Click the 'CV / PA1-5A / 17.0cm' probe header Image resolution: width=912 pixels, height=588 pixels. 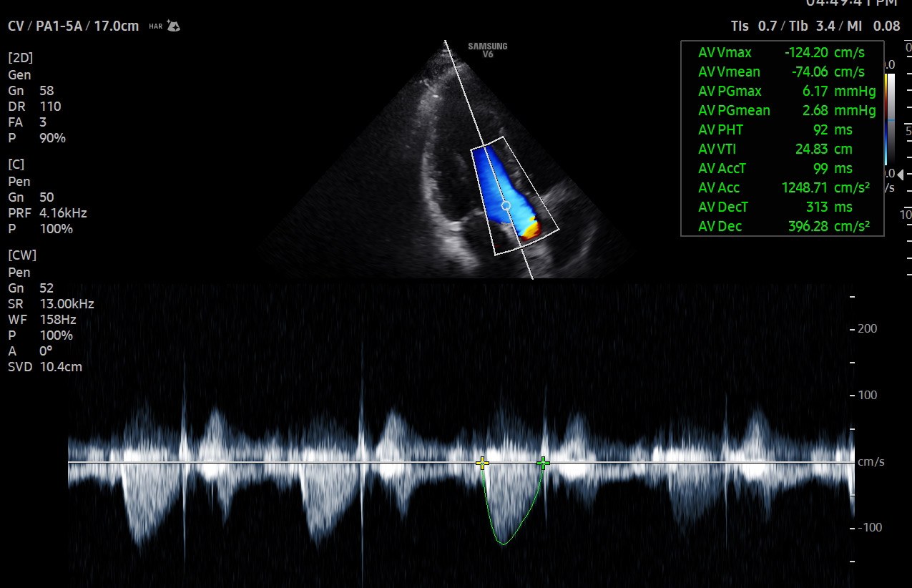pyautogui.click(x=74, y=26)
